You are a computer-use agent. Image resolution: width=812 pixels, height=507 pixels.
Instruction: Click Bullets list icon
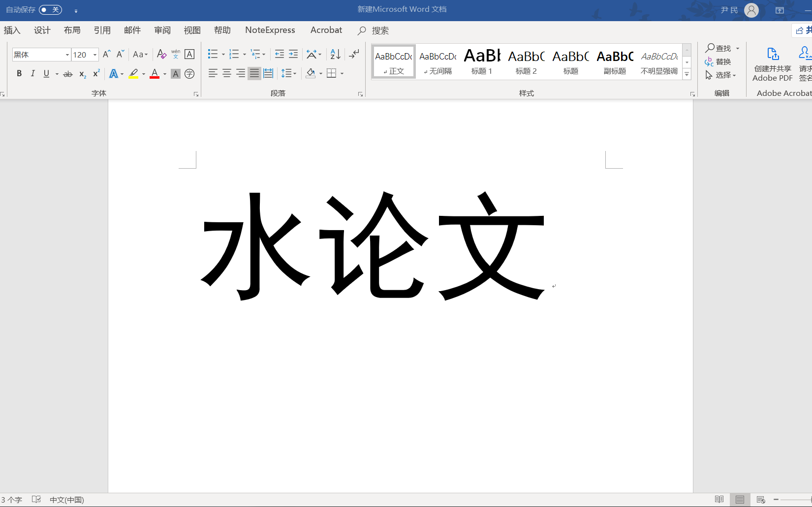point(213,54)
